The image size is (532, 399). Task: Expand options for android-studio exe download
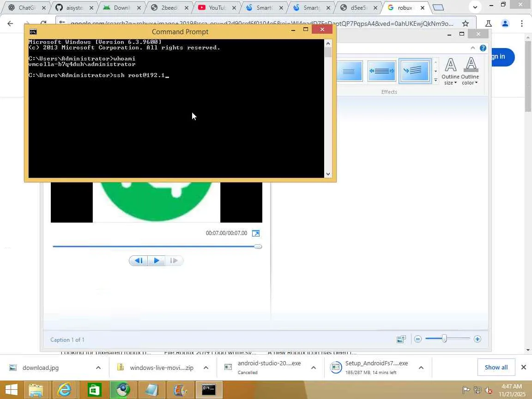click(314, 368)
